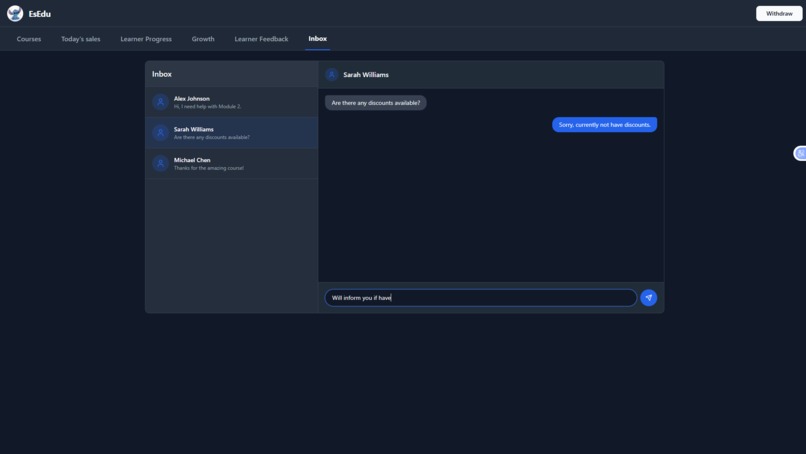806x454 pixels.
Task: Click the EsEdu logo avatar
Action: (x=15, y=13)
